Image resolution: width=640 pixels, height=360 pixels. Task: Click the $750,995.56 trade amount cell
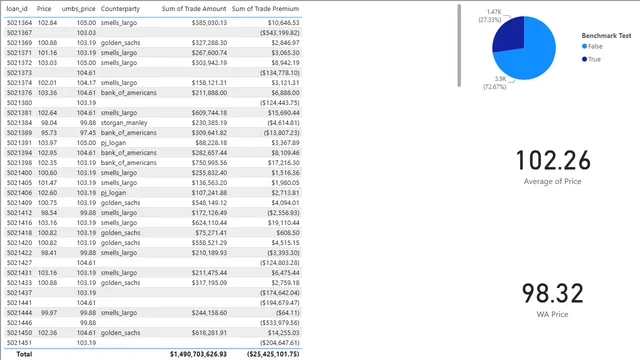coord(209,162)
